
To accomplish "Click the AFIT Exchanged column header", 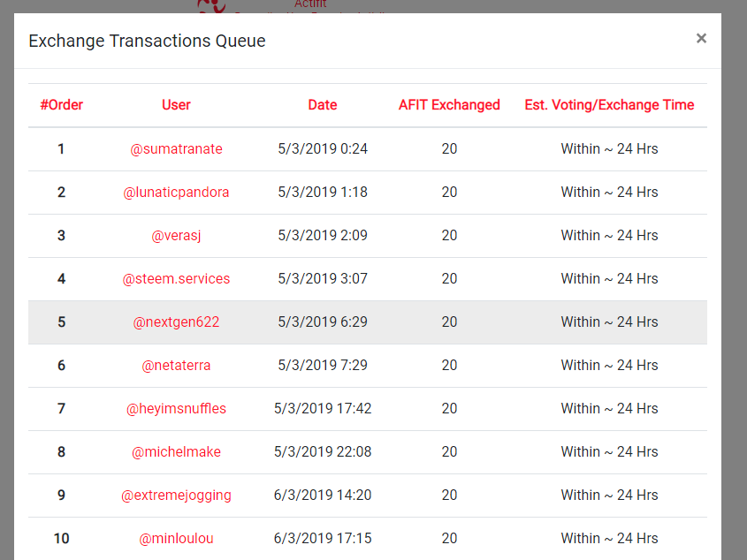I will (449, 105).
